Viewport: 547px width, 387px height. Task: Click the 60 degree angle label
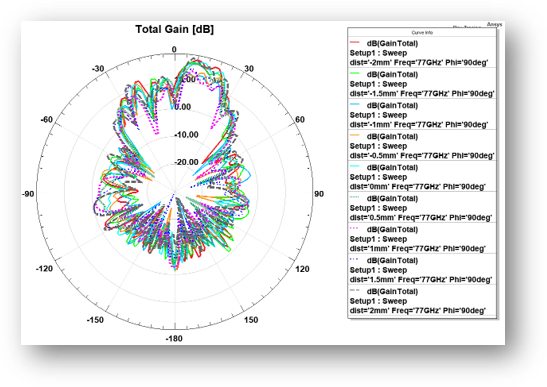[x=300, y=119]
